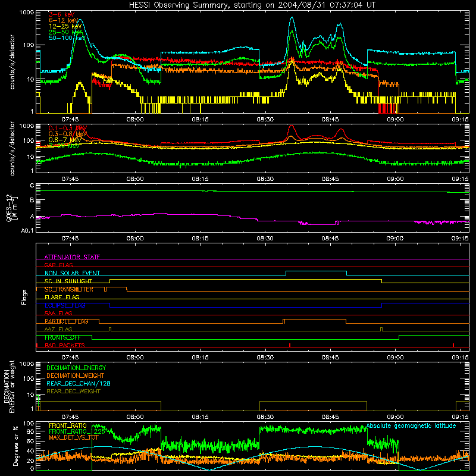This screenshot has height=476, width=476.
Task: Select the NON_SOLAR_EVENT flag label
Action: [72, 273]
